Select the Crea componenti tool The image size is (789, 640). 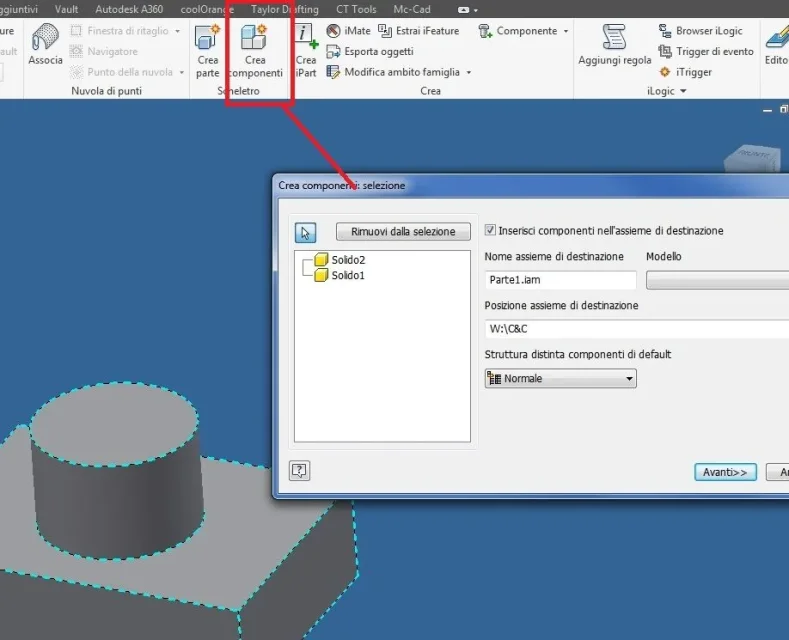click(x=255, y=51)
